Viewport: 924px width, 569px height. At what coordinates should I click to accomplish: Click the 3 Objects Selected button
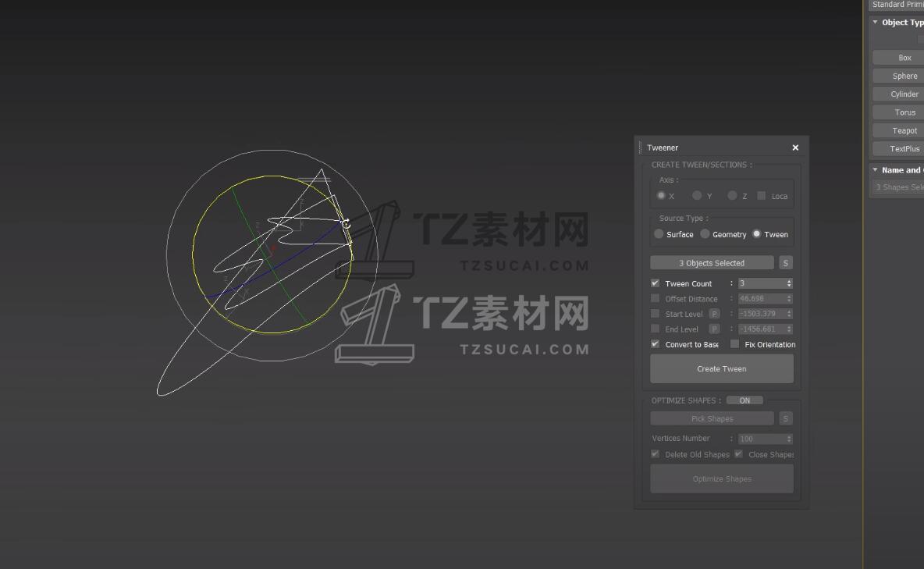pos(712,262)
